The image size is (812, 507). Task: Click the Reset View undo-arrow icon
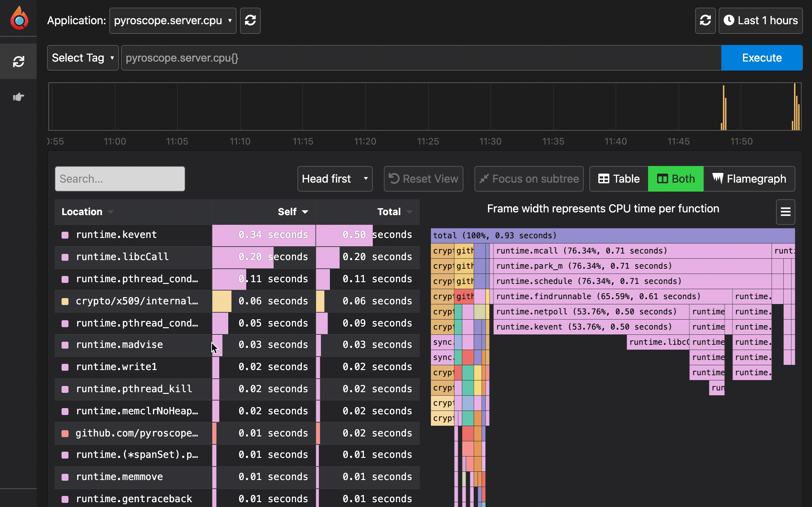pyautogui.click(x=394, y=178)
